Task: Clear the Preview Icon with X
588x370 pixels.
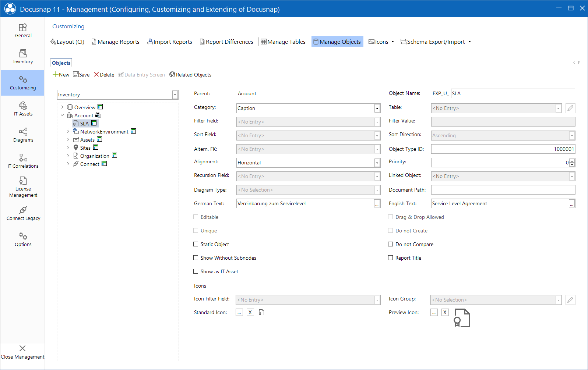Action: (x=445, y=313)
